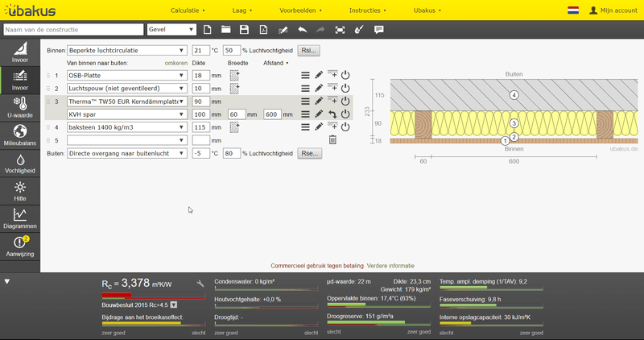Insert layer after OSB-Platte row
This screenshot has width=644, height=340.
coord(332,74)
